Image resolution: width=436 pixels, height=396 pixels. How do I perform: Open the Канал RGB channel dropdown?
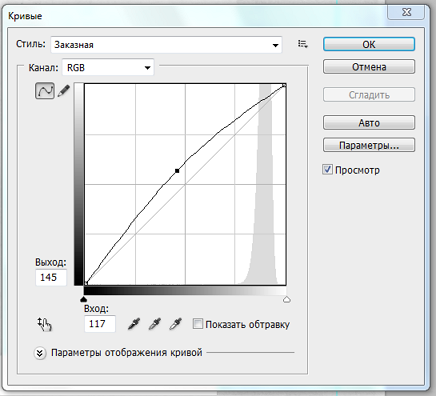pyautogui.click(x=108, y=68)
